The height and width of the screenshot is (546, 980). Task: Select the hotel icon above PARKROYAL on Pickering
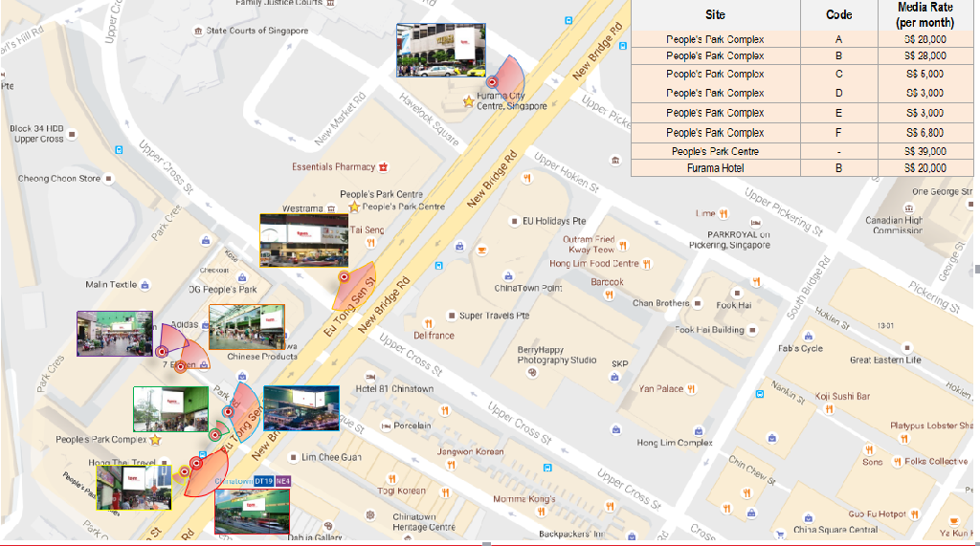point(756,223)
